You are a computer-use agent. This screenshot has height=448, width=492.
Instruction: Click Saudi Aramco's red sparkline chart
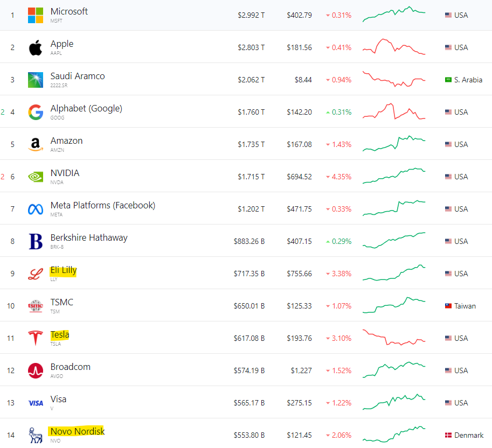coord(394,79)
